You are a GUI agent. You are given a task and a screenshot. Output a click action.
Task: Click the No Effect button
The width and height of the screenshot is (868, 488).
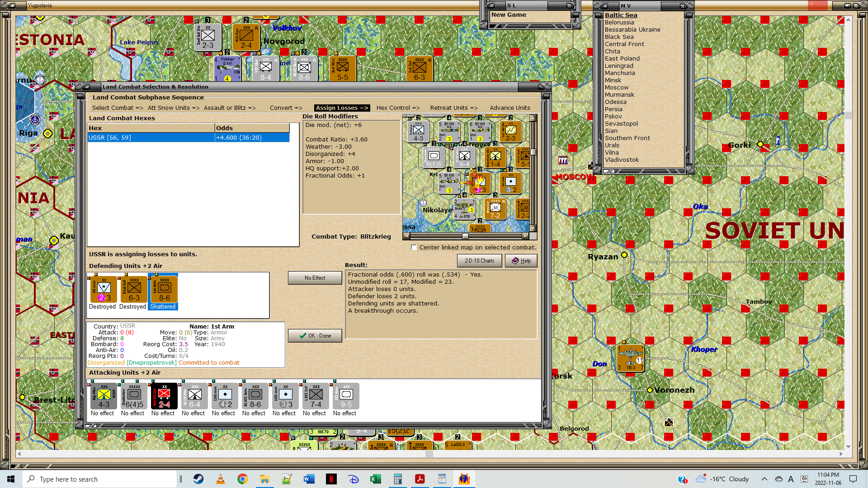pos(315,278)
